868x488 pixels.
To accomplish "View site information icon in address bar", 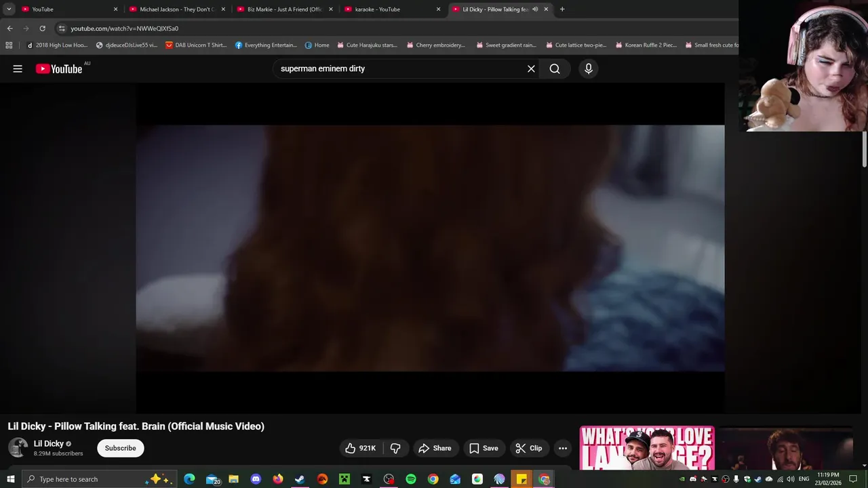I will click(62, 28).
